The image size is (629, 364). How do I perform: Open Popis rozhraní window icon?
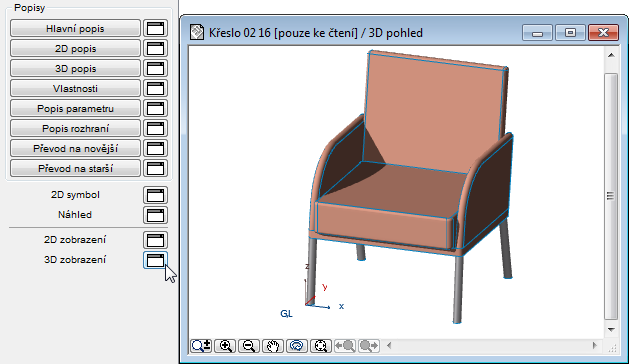(x=155, y=129)
